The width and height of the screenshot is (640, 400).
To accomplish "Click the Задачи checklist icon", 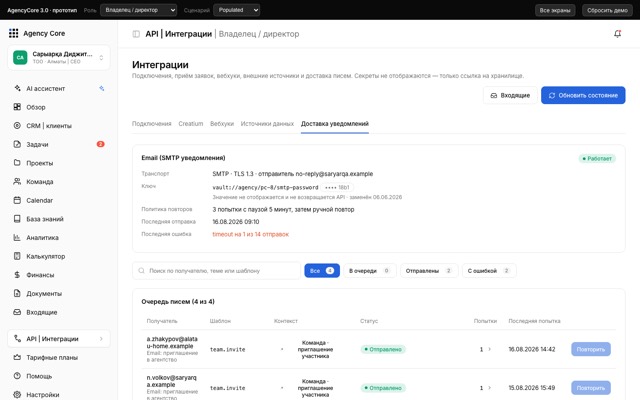I will point(17,144).
